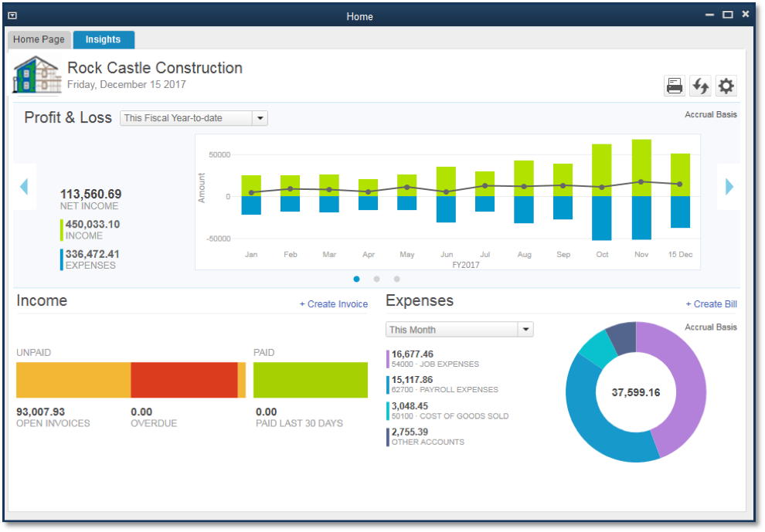Advance to next chart with right arrow
The height and width of the screenshot is (532, 765).
729,187
